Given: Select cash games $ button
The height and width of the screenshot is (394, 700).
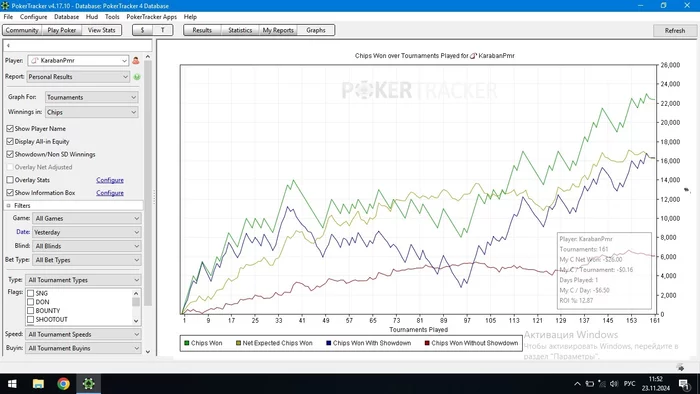Looking at the screenshot, I should (142, 30).
